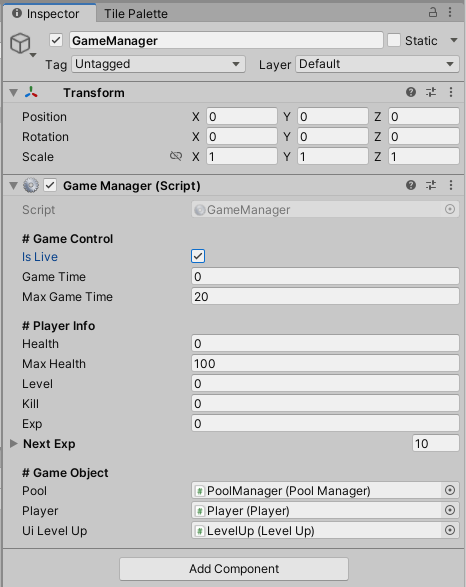Collapse the Transform component foldout
The image size is (466, 587).
13,92
